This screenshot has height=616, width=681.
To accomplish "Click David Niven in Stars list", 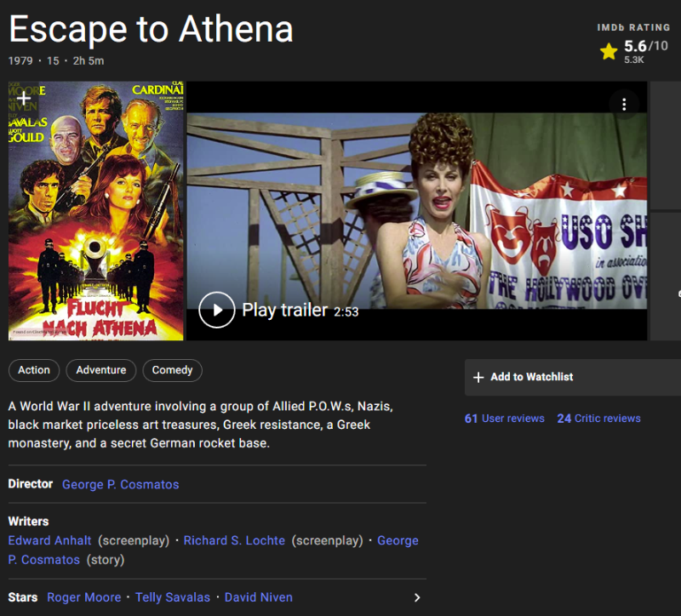I will click(258, 597).
